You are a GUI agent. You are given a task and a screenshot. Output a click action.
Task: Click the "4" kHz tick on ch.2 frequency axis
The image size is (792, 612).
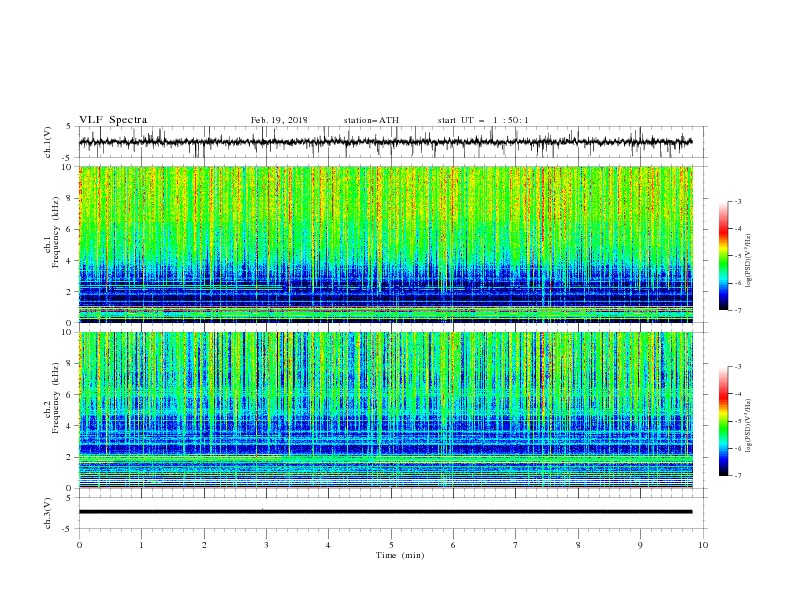[x=70, y=426]
